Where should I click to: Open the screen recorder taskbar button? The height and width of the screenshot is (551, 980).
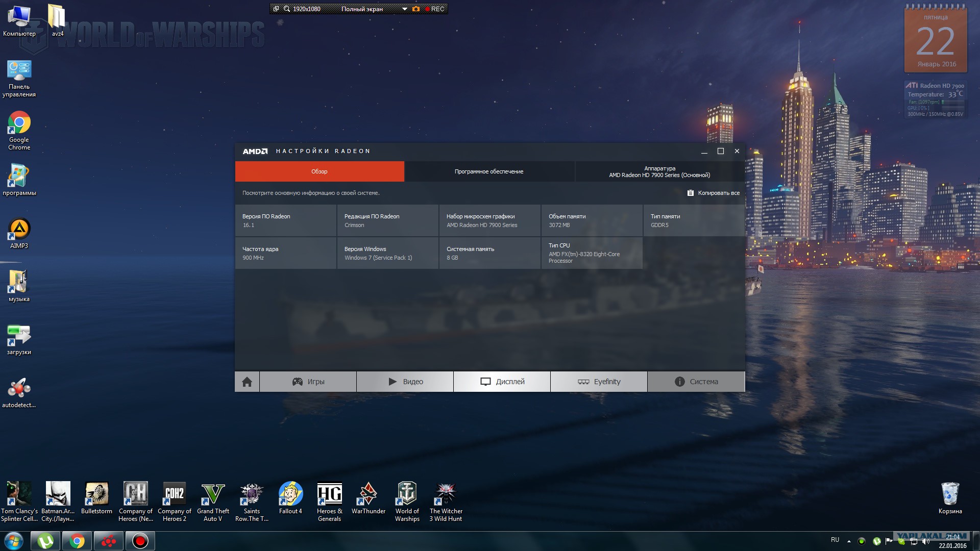point(140,541)
